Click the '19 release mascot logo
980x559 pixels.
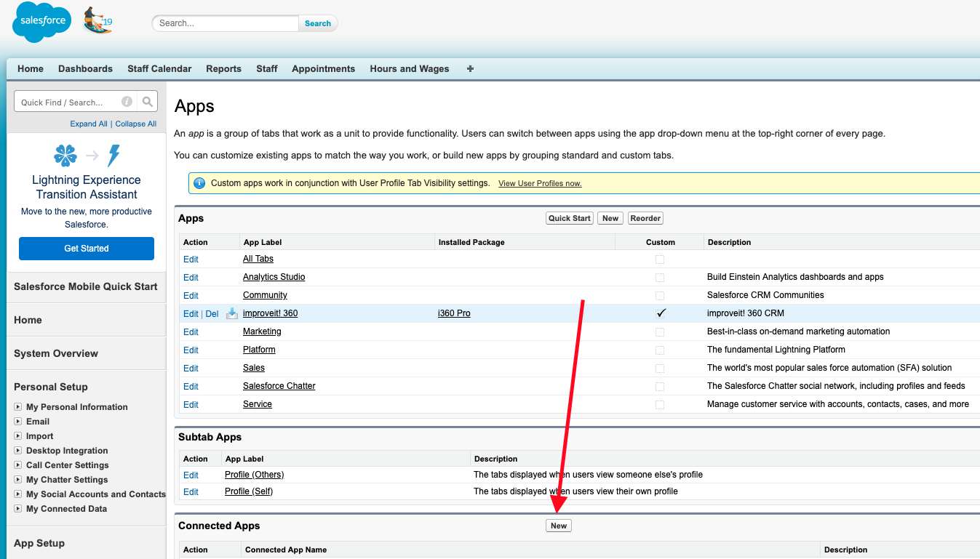pyautogui.click(x=97, y=21)
